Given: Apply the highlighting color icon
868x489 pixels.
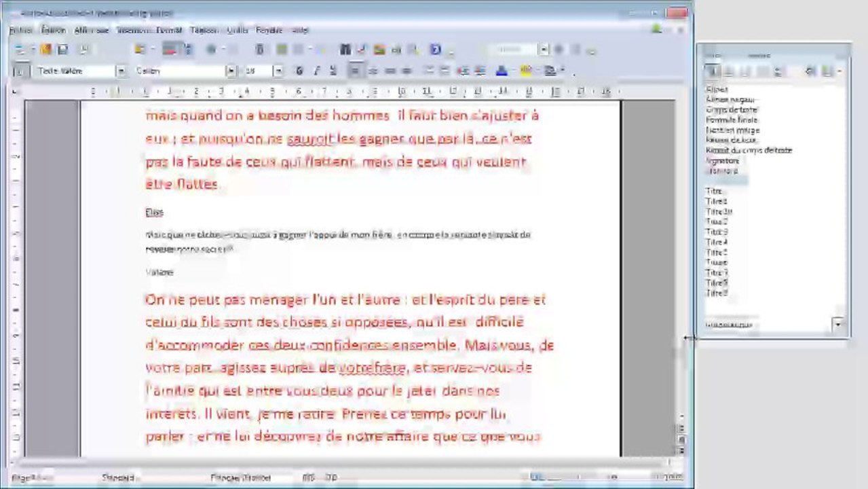Looking at the screenshot, I should 525,71.
